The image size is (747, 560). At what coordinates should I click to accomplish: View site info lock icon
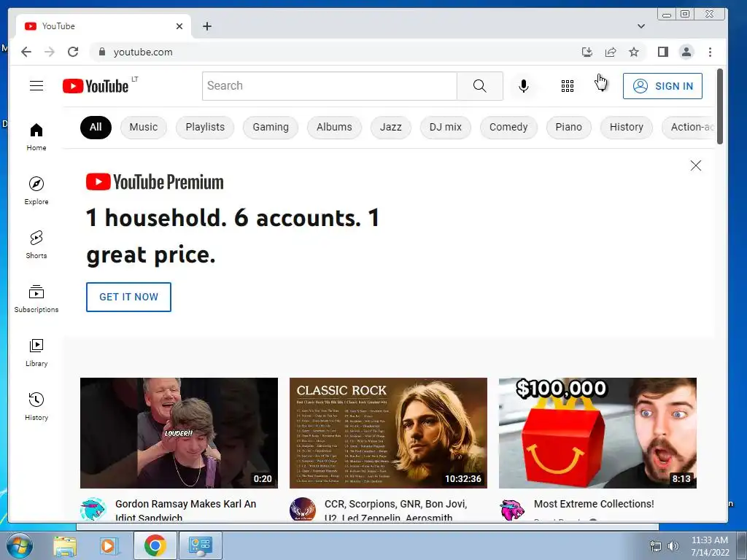click(x=101, y=52)
